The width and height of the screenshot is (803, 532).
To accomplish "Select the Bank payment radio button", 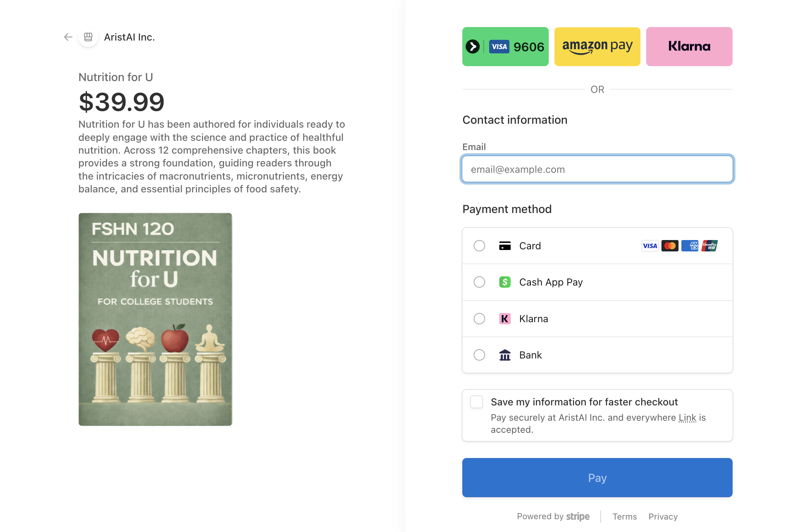I will point(479,355).
